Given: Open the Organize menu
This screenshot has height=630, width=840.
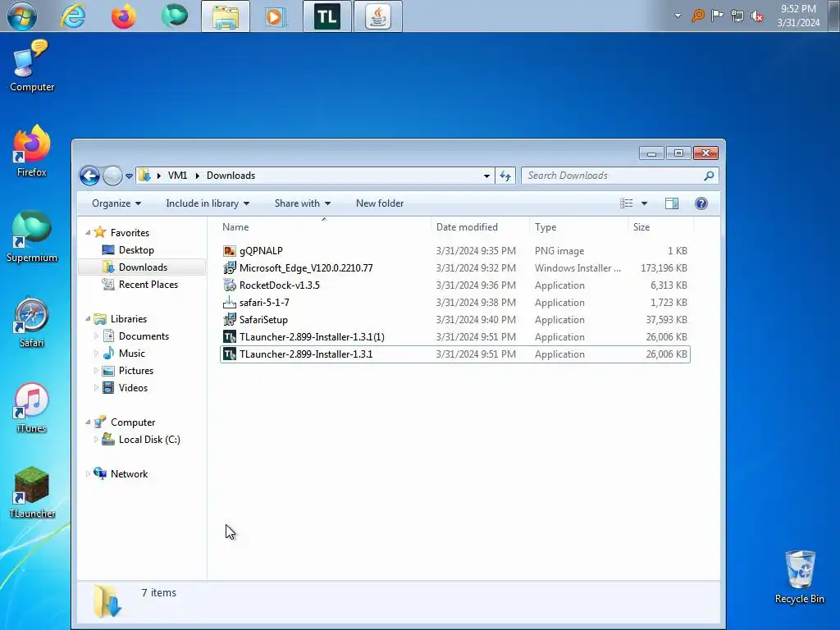Looking at the screenshot, I should 116,203.
